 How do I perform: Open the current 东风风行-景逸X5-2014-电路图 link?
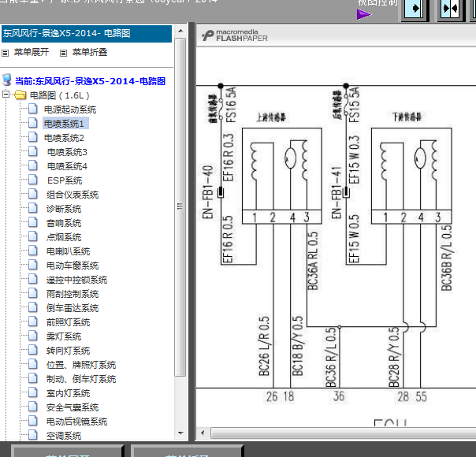[x=90, y=81]
